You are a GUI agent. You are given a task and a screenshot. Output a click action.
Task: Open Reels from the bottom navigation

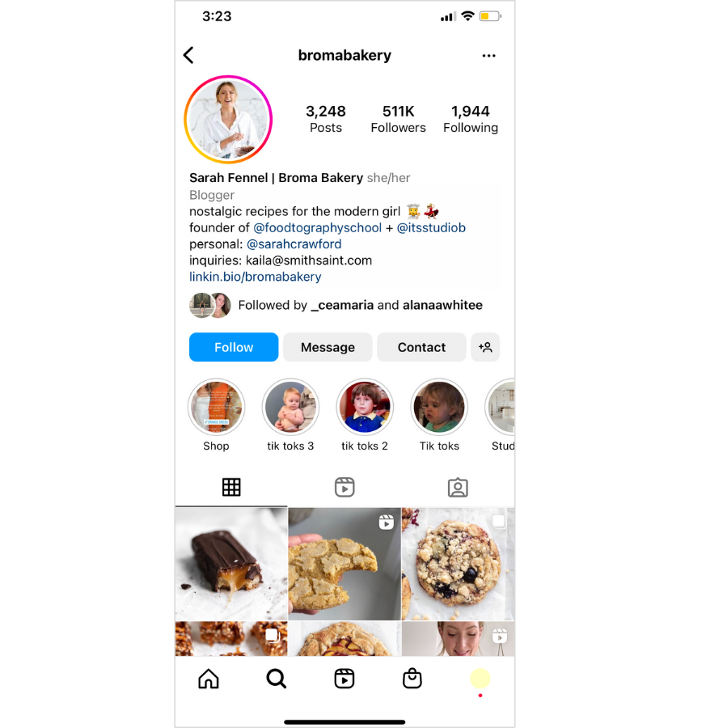[345, 679]
